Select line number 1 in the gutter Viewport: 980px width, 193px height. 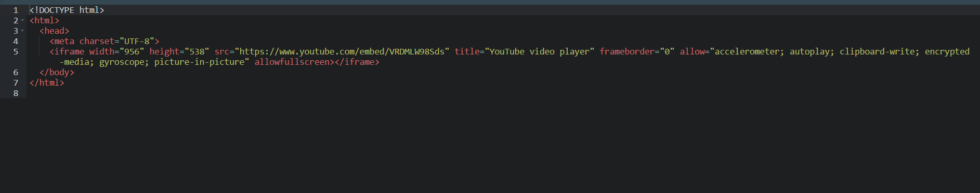coord(16,10)
